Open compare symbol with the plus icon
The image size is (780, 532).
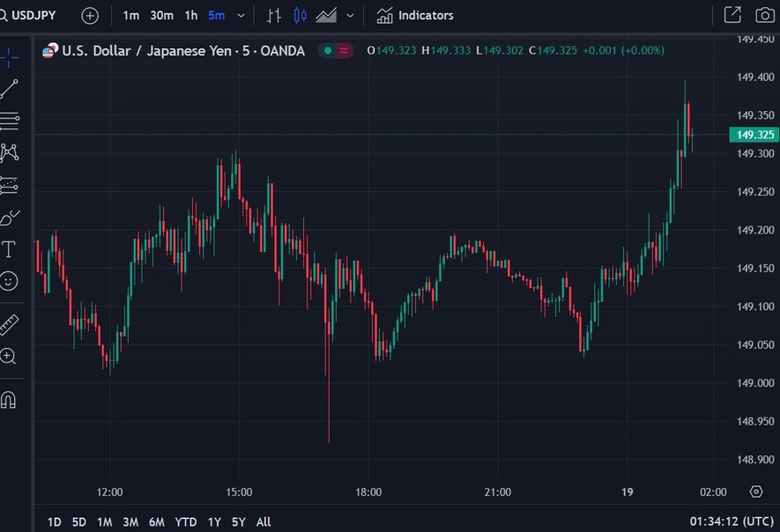(90, 14)
